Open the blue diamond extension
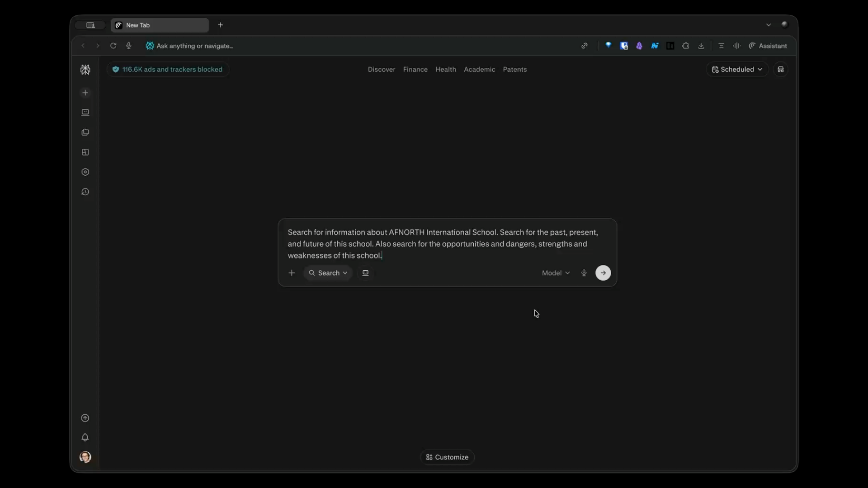The image size is (868, 488). pos(609,46)
